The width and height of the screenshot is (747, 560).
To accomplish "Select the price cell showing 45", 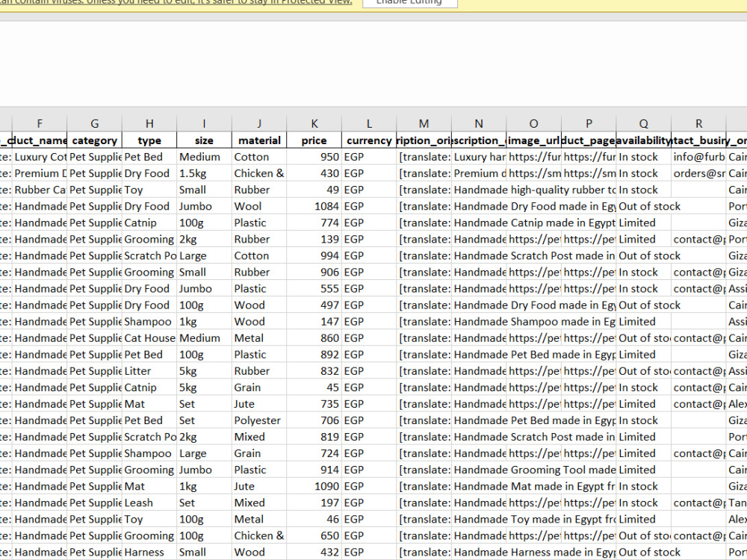I will [314, 388].
